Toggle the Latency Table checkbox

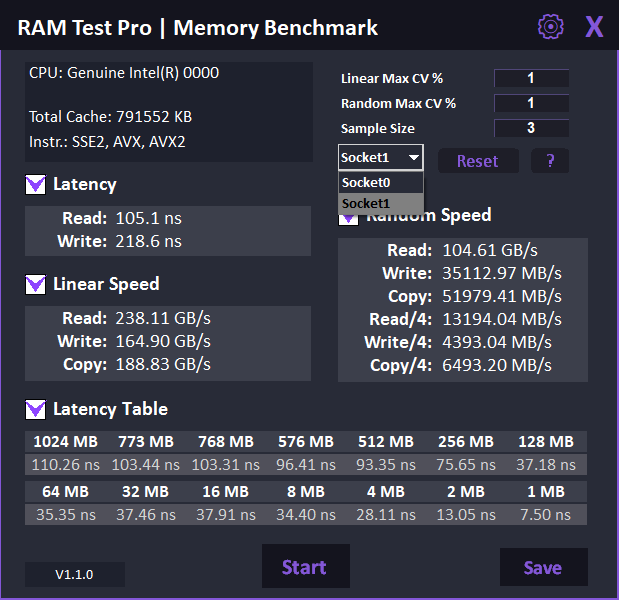click(36, 409)
